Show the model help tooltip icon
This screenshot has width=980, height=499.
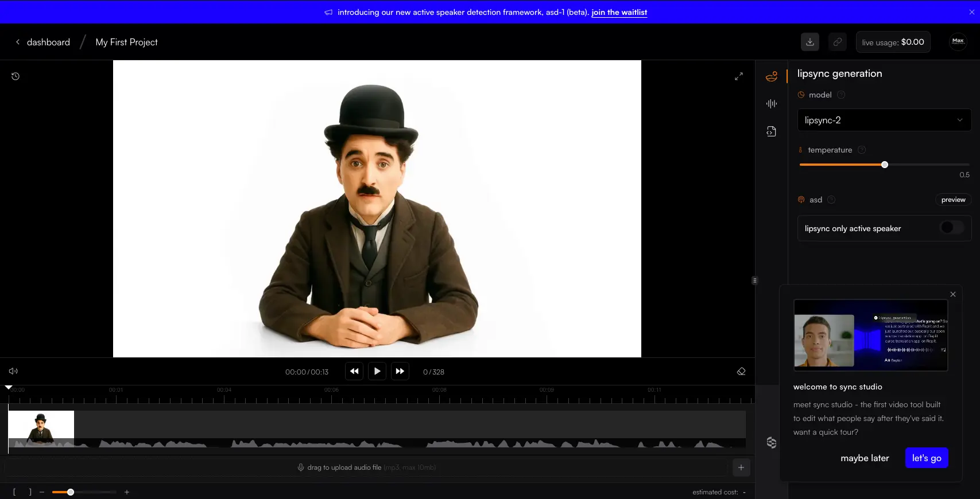(841, 95)
